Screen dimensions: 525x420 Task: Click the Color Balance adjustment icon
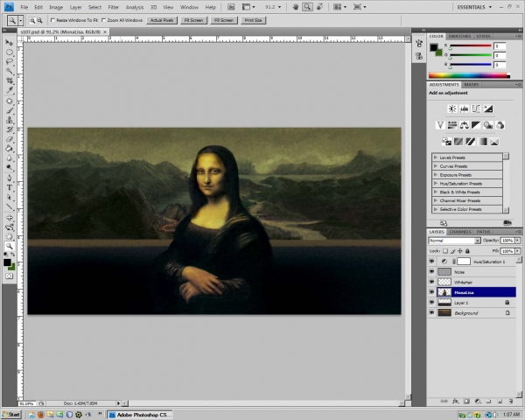pos(464,125)
